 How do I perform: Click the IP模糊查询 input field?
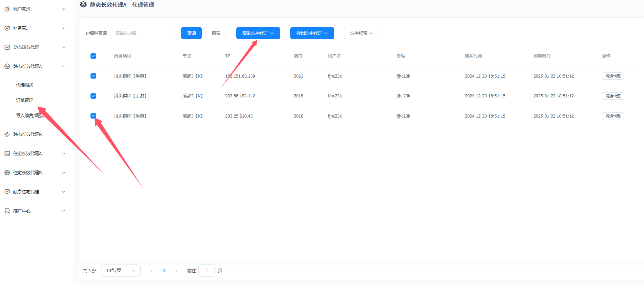point(141,33)
